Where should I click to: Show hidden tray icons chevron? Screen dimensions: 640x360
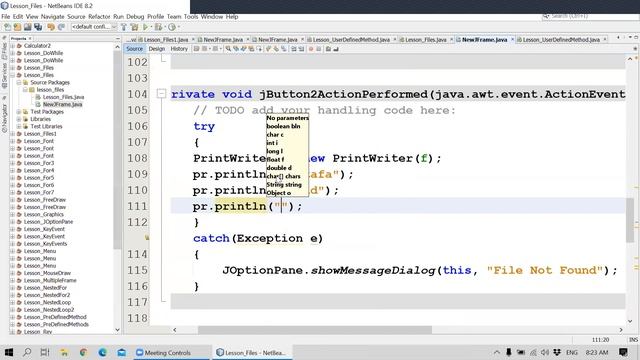pos(496,352)
